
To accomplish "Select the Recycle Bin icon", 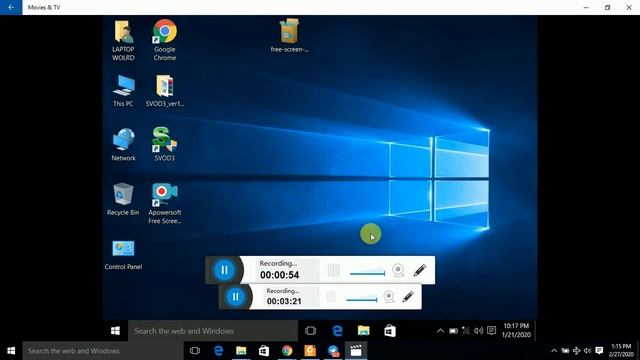I will coord(123,199).
